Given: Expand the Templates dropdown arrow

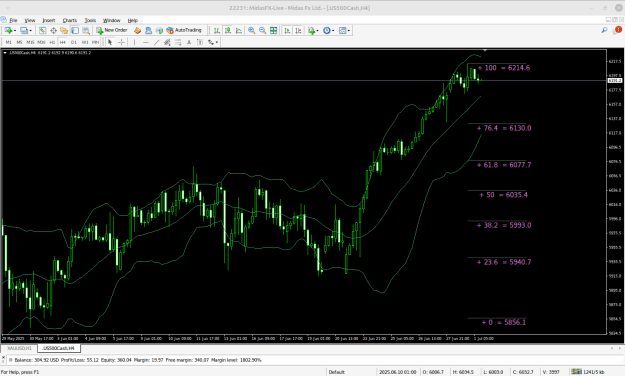Looking at the screenshot, I should 349,31.
